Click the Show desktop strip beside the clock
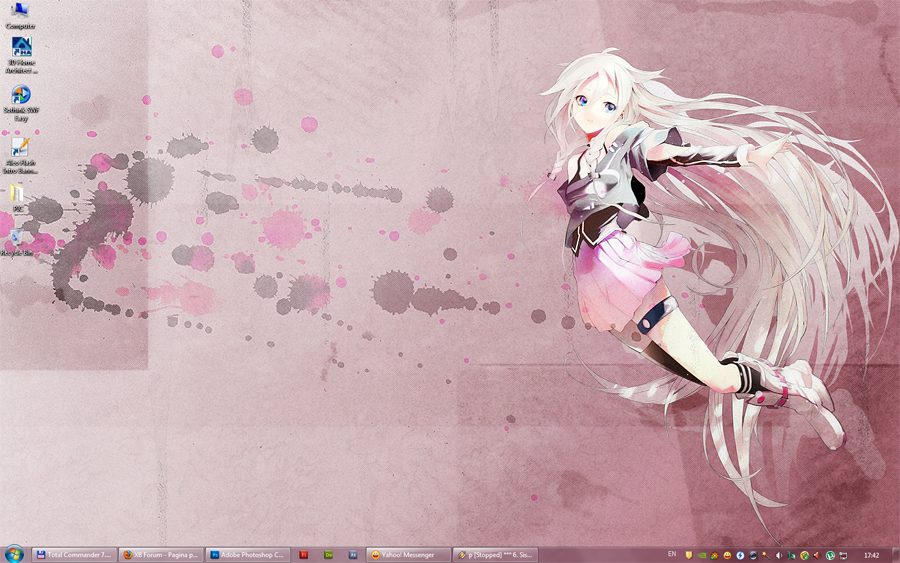Image resolution: width=900 pixels, height=563 pixels. coord(895,555)
